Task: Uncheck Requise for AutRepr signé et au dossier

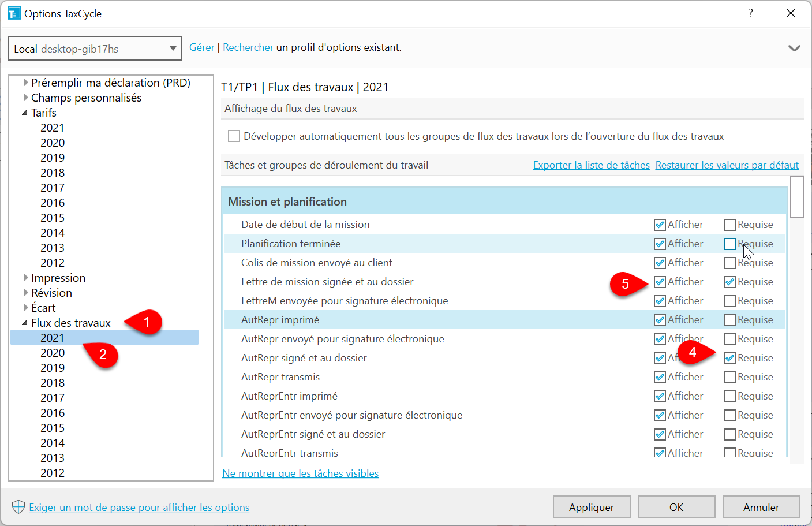Action: coord(729,358)
